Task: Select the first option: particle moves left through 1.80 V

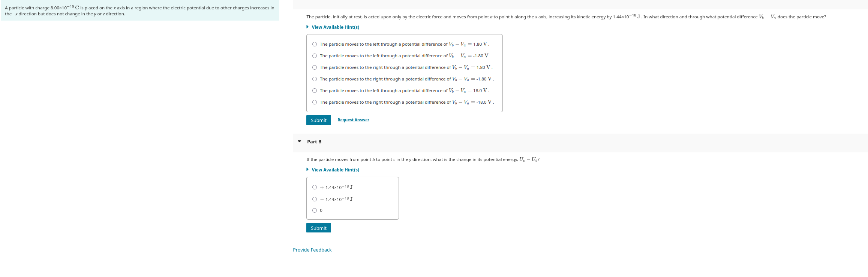Action: tap(314, 44)
